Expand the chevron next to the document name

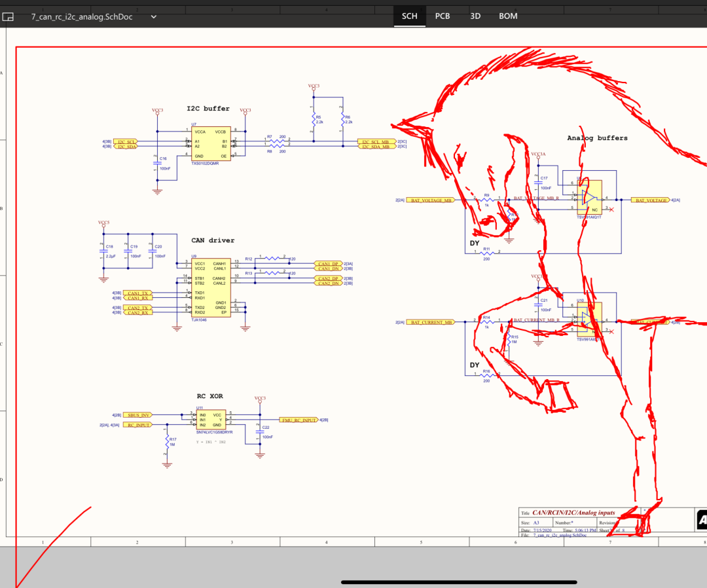[154, 16]
